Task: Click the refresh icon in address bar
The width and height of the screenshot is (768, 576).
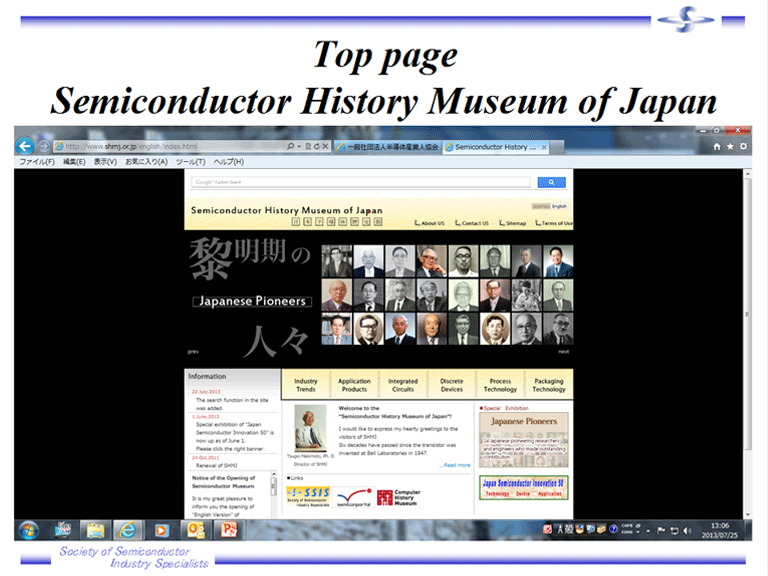Action: pyautogui.click(x=316, y=146)
